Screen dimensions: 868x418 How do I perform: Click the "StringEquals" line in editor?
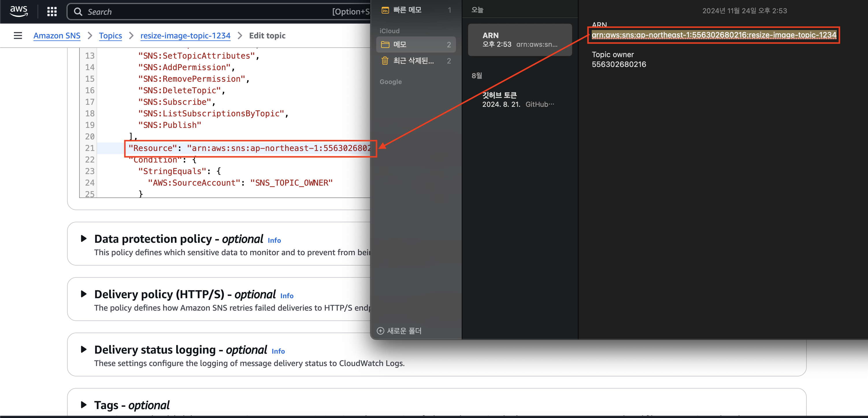[179, 172]
